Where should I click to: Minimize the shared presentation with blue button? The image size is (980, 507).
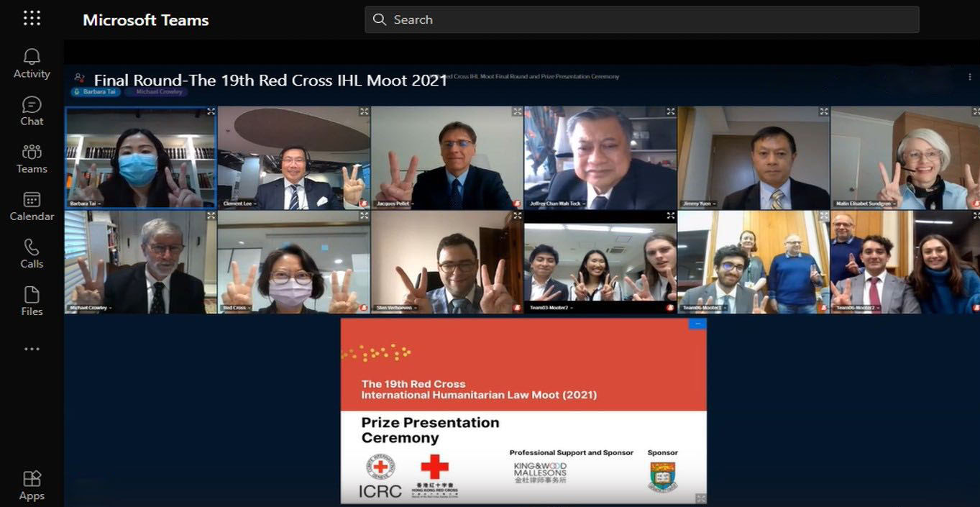coord(697,324)
